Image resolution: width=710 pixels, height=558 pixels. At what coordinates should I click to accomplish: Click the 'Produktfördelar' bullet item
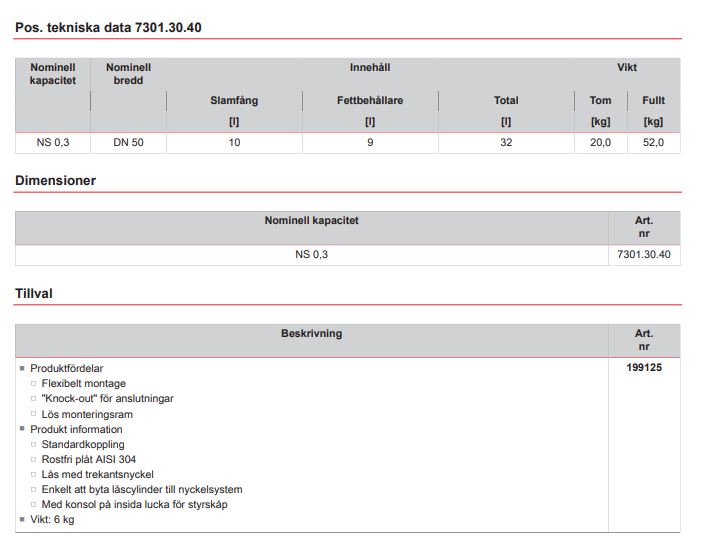[x=66, y=368]
